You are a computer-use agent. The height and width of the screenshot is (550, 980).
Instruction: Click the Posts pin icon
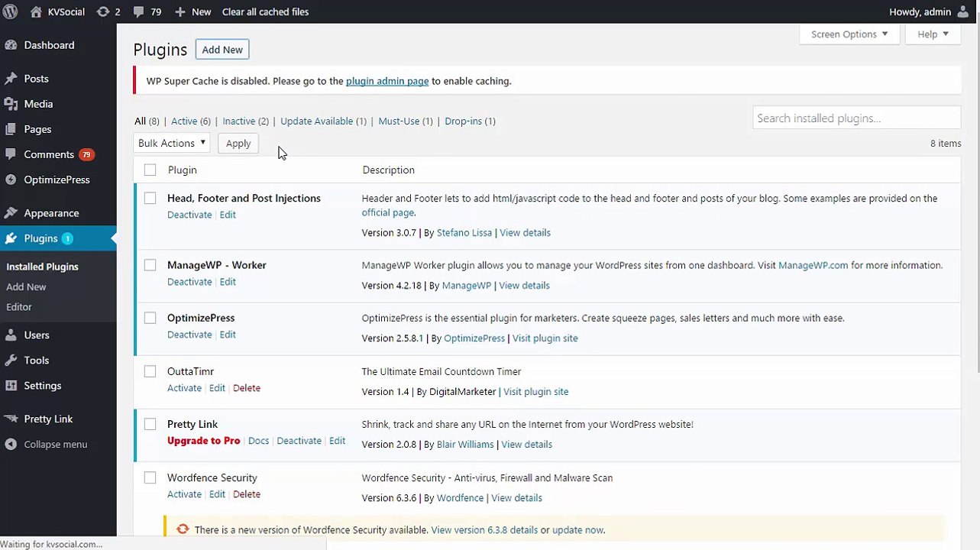[11, 79]
